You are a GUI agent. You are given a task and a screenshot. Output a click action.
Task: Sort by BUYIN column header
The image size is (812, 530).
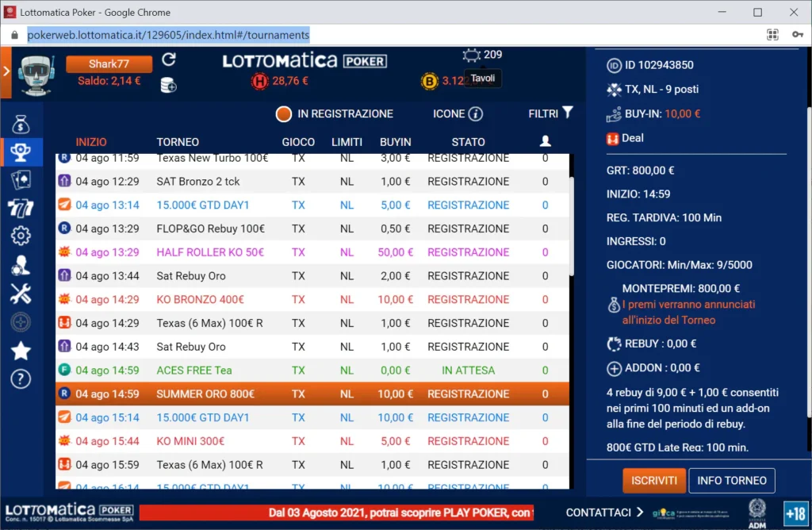pyautogui.click(x=395, y=142)
